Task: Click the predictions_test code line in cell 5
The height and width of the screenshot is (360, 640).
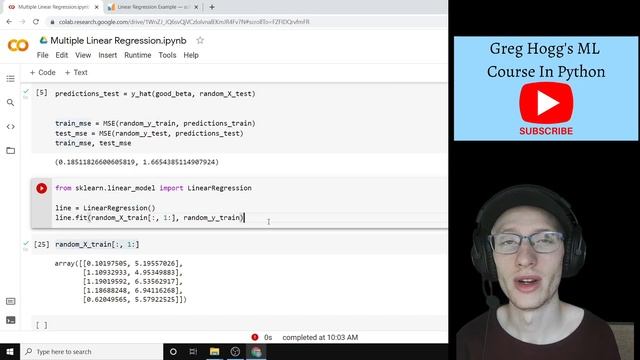Action: (155, 93)
